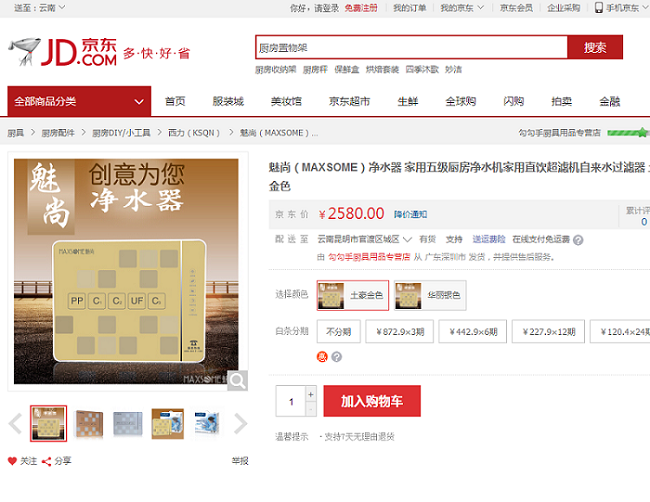Click the help icon next to 在线支付免运费
This screenshot has width=650, height=502.
tap(578, 240)
